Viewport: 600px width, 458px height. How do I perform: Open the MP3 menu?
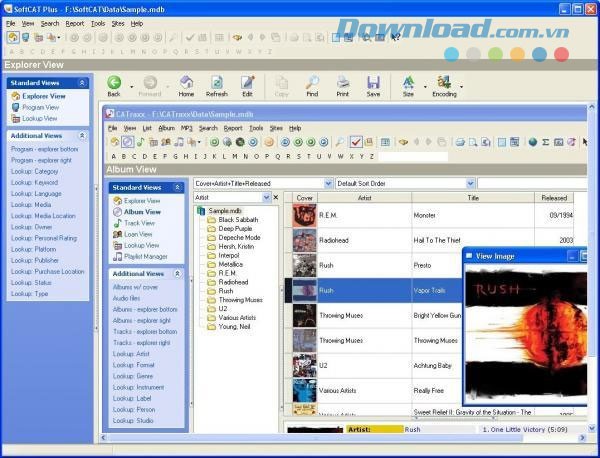pyautogui.click(x=187, y=128)
